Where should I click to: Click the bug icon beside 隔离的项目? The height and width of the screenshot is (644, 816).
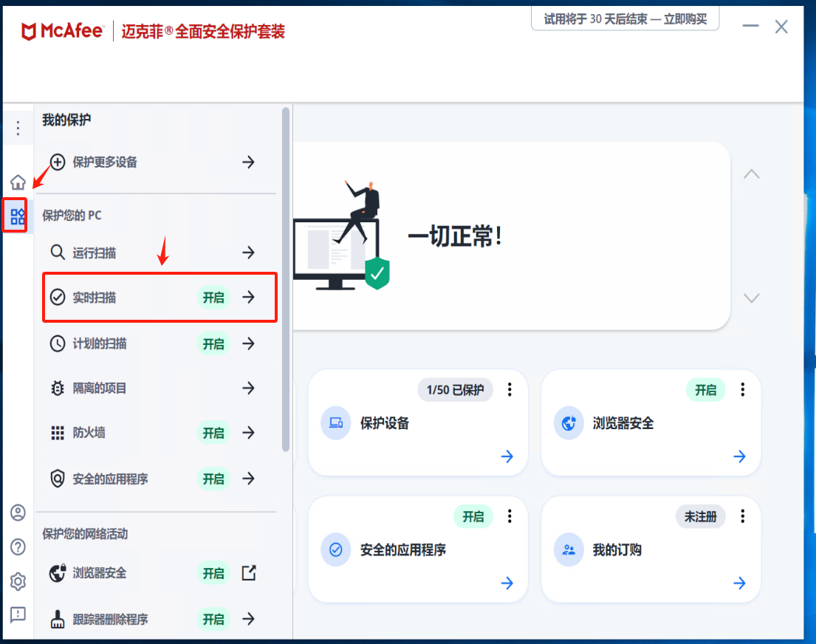[x=58, y=388]
